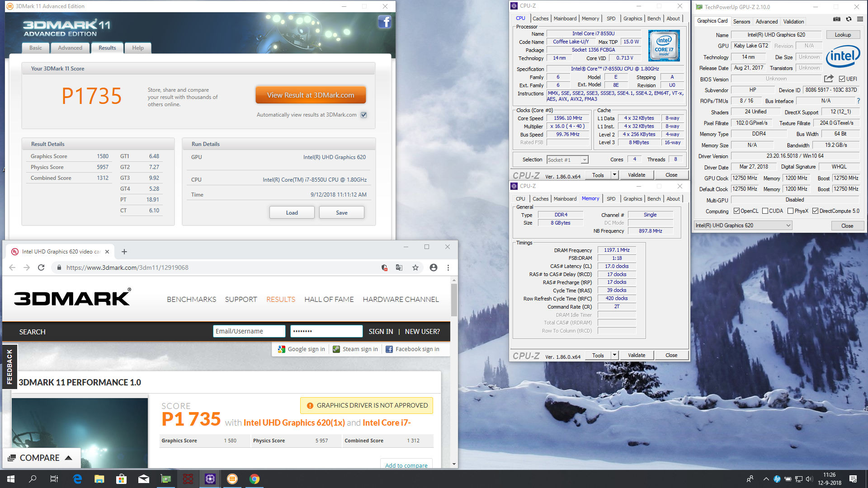Open Tools dropdown arrow in upper CPU-Z window
The height and width of the screenshot is (488, 868).
[x=614, y=175]
